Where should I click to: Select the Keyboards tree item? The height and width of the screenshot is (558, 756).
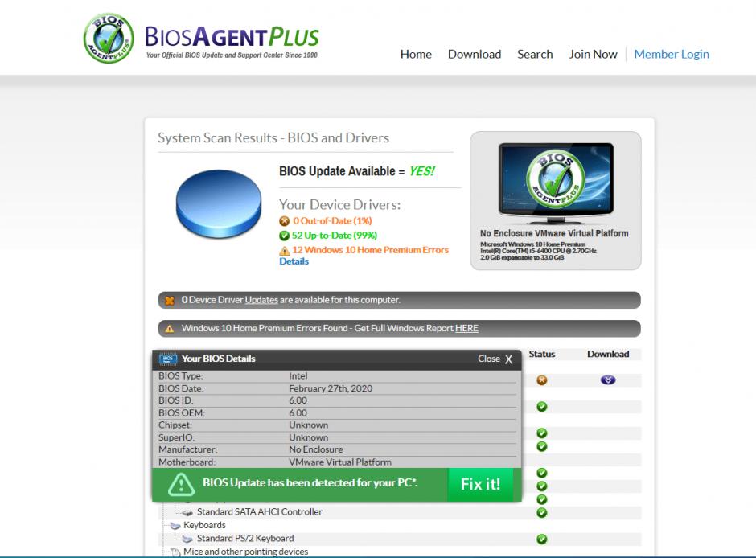204,525
